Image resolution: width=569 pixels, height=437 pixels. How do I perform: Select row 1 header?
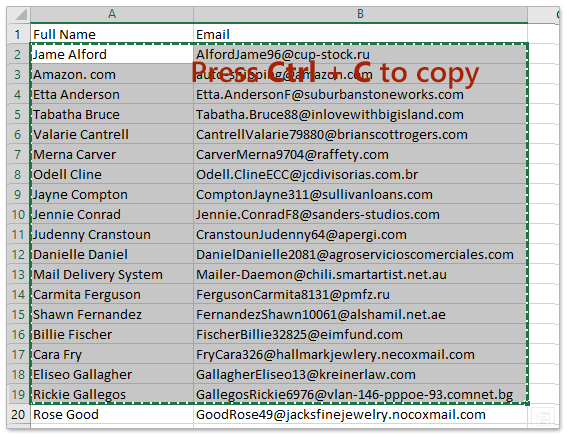coord(19,34)
